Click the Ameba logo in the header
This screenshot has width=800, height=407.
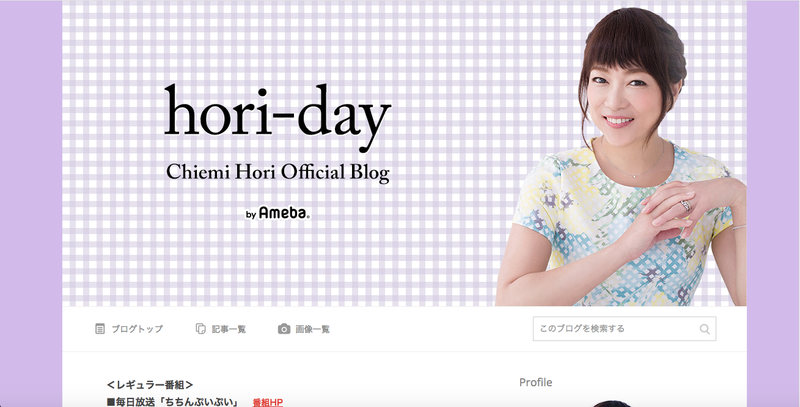(x=284, y=213)
